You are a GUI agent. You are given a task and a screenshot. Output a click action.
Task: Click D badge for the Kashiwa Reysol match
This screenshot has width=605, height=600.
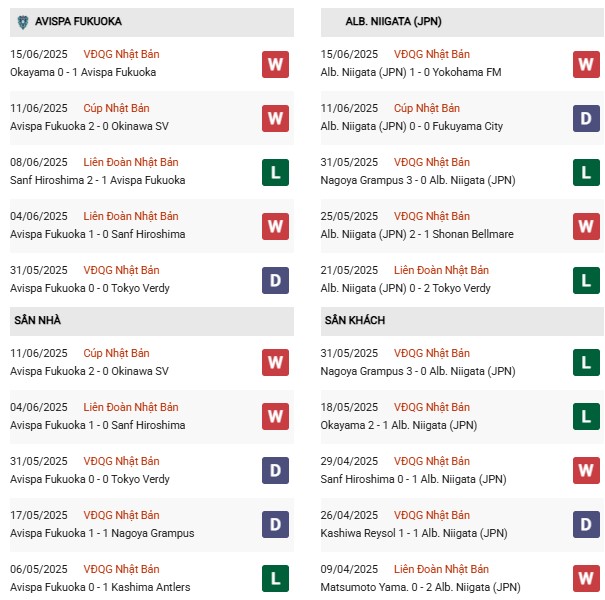click(586, 524)
